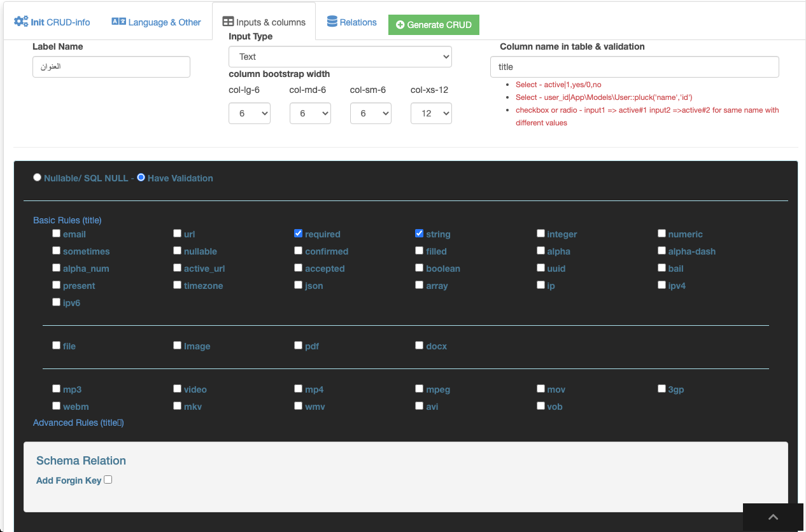Click the scroll-to-top chevron arrow
Screen dimensions: 806x532
pos(773,517)
